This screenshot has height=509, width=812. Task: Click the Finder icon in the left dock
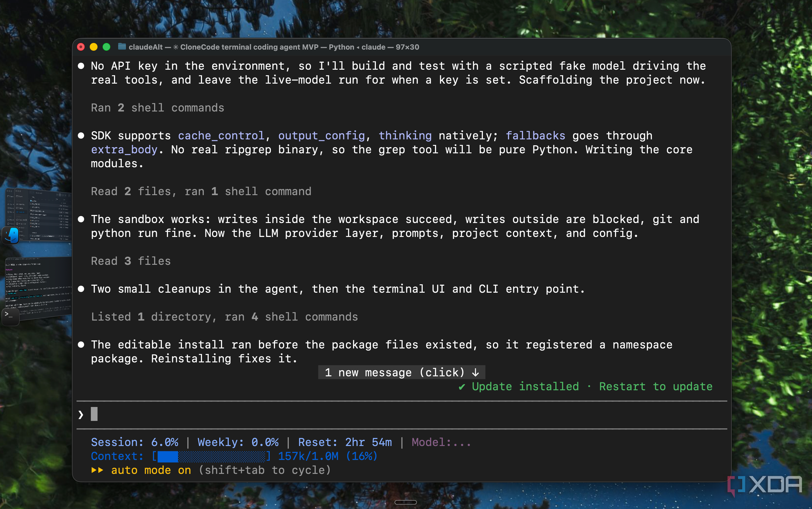click(11, 235)
